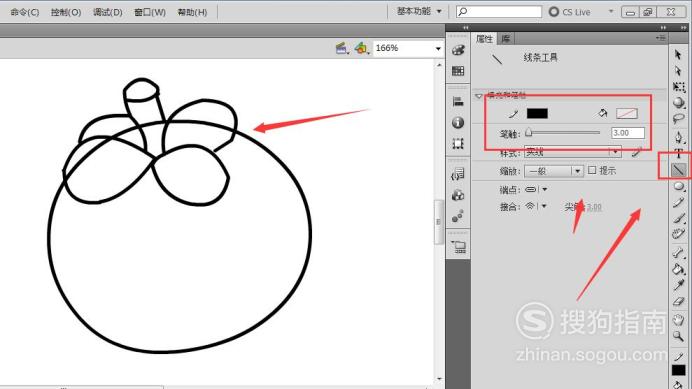The width and height of the screenshot is (692, 389).
Task: Pick the Text tool
Action: pos(678,153)
